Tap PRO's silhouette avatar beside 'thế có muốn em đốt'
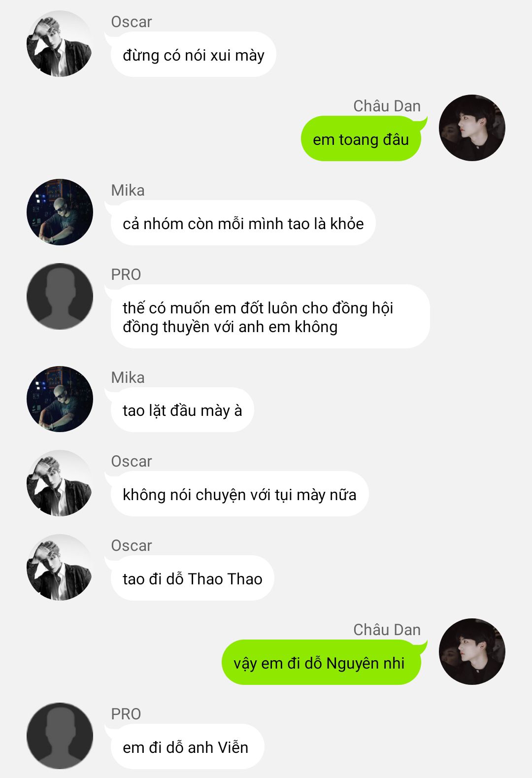This screenshot has width=532, height=778. (60, 296)
